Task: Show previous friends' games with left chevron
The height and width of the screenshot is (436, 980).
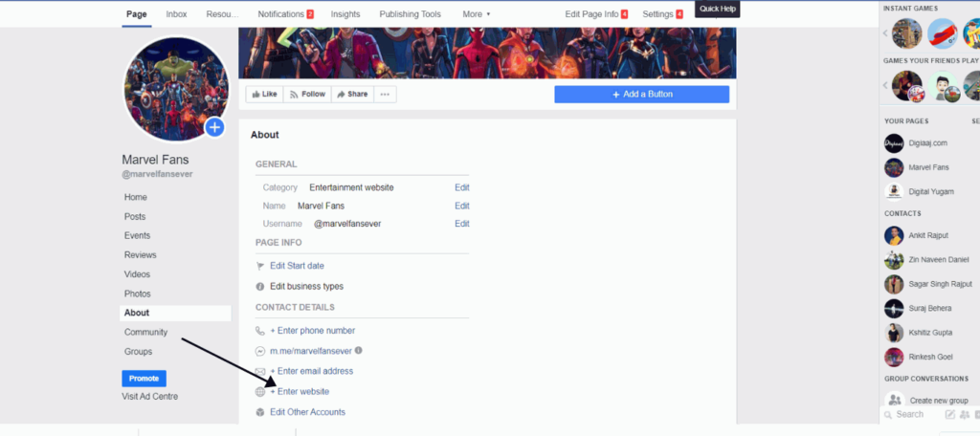Action: 885,85
